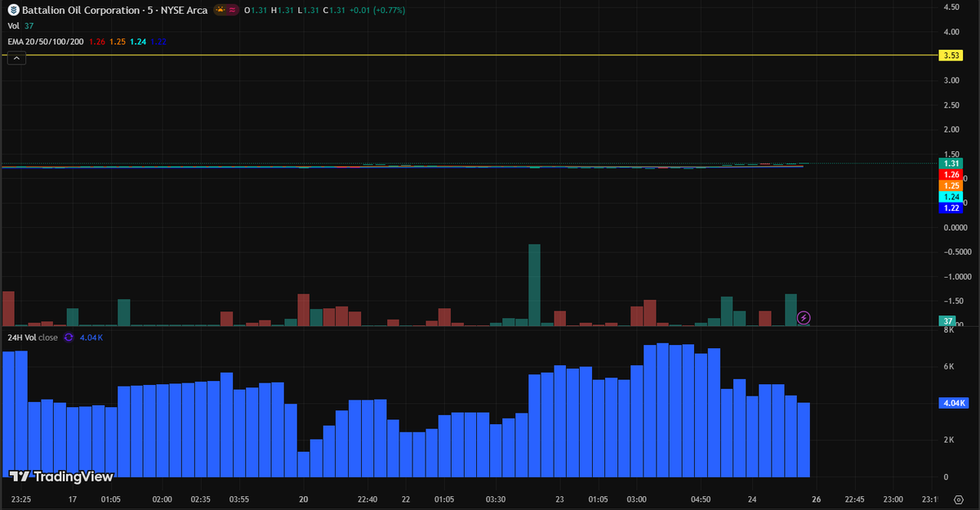Click the EMA 20/50/100/200 indicator legend
Screen dimensions: 980x510
click(x=45, y=41)
